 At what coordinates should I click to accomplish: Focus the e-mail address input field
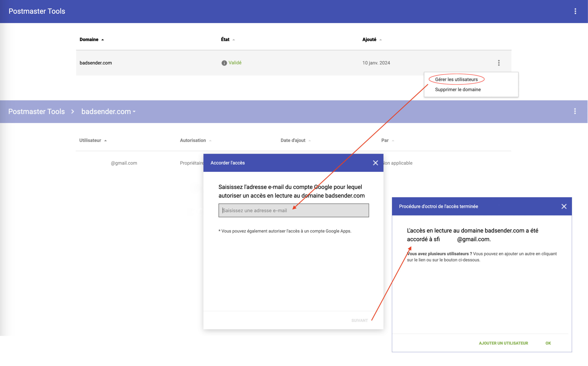click(294, 210)
